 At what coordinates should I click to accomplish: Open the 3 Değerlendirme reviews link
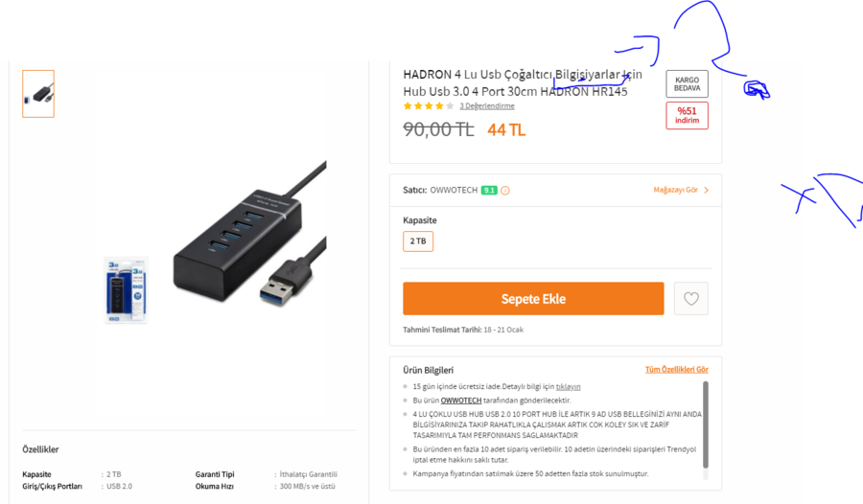point(487,106)
